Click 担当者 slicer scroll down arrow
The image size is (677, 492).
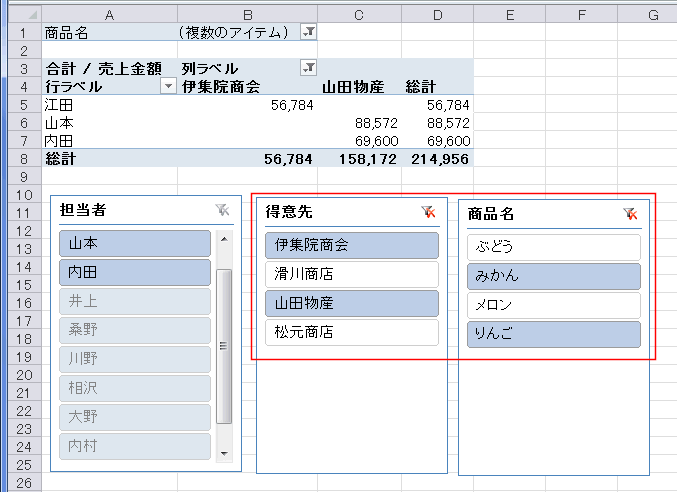pyautogui.click(x=224, y=454)
